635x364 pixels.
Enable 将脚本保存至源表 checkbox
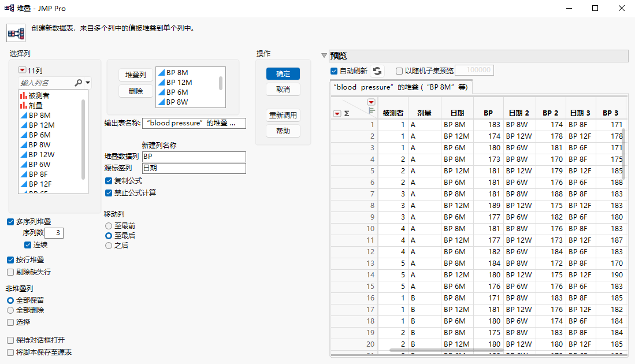[10, 352]
